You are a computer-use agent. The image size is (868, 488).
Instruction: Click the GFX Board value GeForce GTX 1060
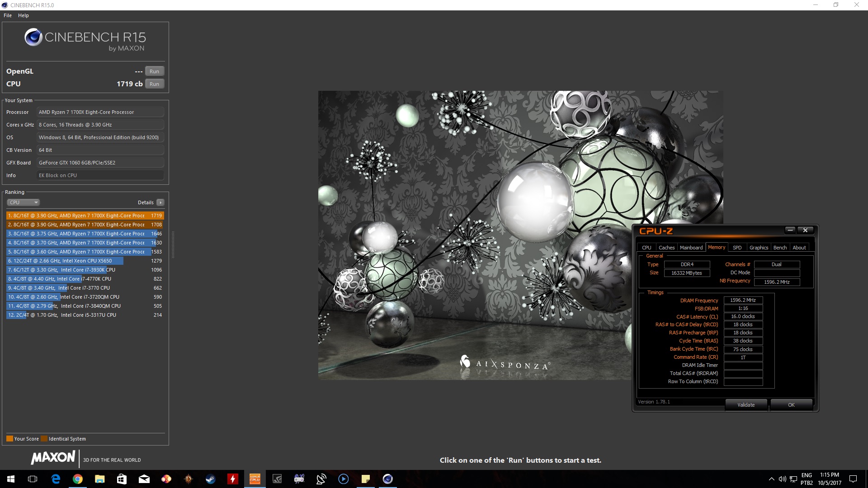[100, 163]
